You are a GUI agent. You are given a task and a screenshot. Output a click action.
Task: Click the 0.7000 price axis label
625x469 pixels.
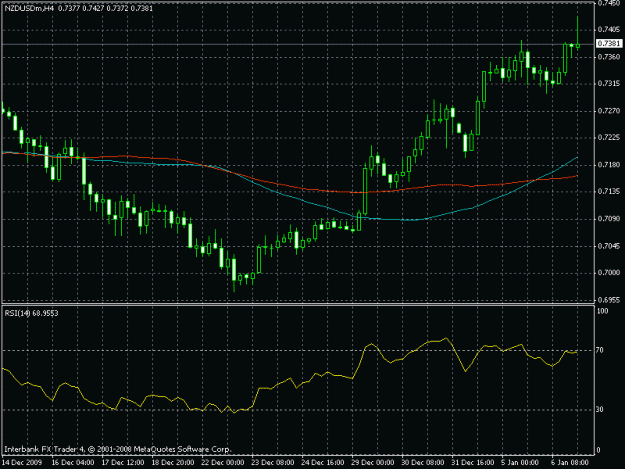609,273
